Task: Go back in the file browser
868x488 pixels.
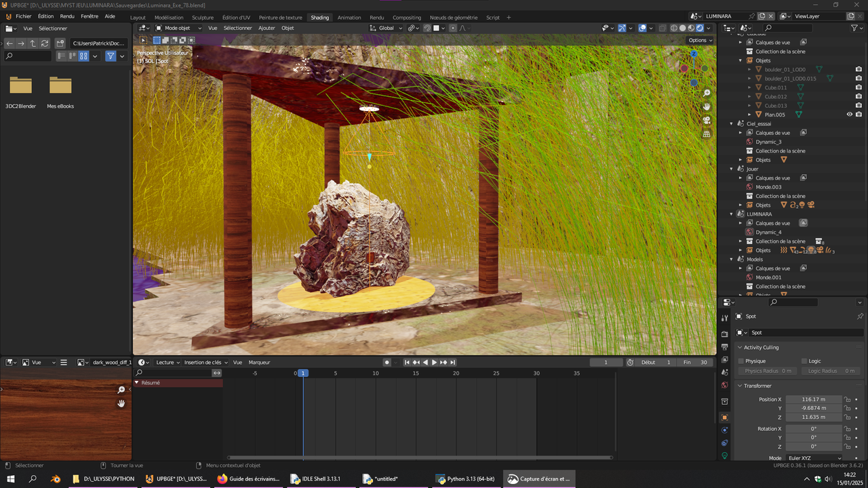Action: pos(9,43)
